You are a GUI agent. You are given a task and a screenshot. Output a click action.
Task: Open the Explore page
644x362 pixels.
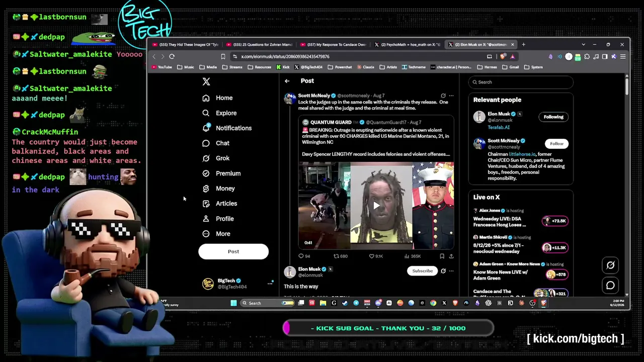pyautogui.click(x=219, y=113)
